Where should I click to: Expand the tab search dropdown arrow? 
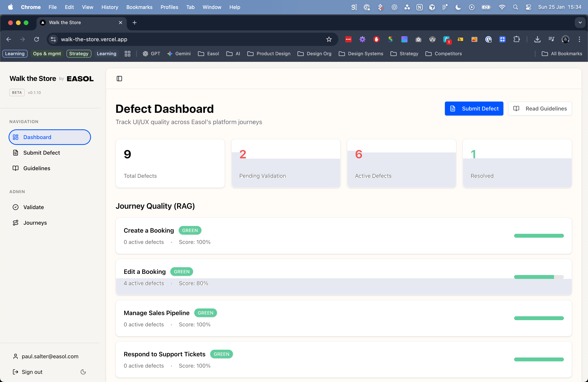coord(580,23)
